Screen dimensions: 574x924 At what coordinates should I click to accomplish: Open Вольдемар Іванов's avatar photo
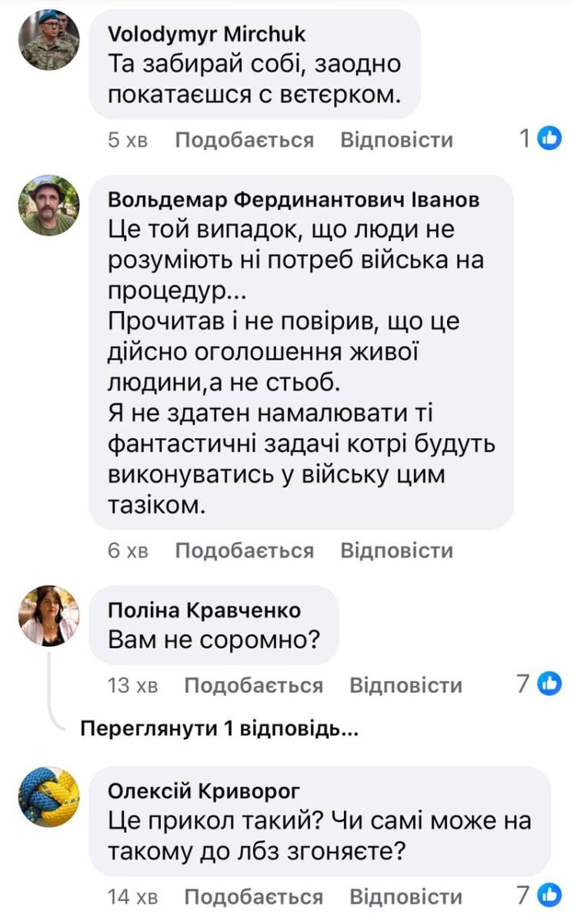click(48, 205)
